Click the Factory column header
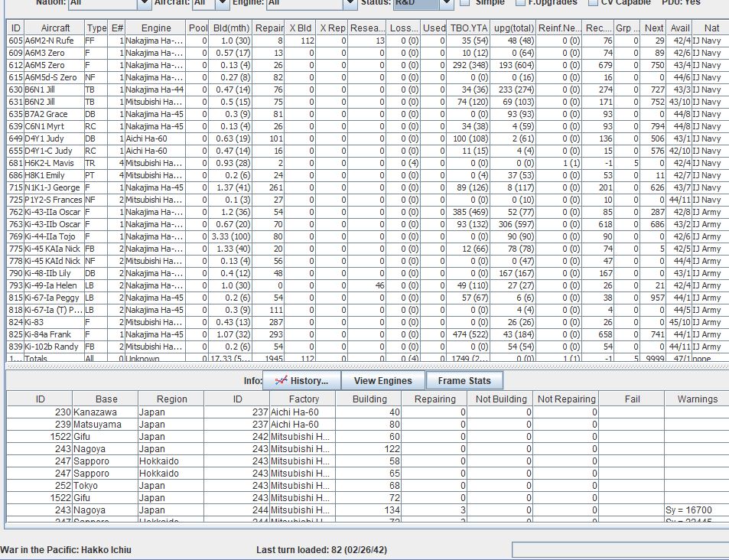The height and width of the screenshot is (560, 729). point(303,399)
